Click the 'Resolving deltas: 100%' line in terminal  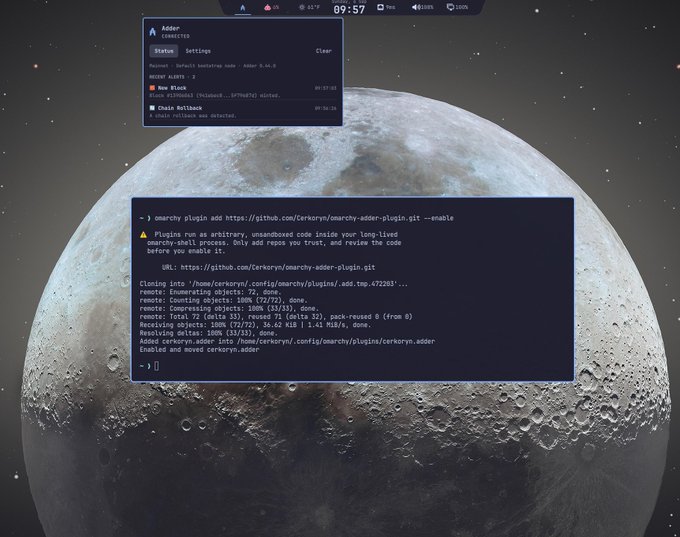click(x=208, y=333)
